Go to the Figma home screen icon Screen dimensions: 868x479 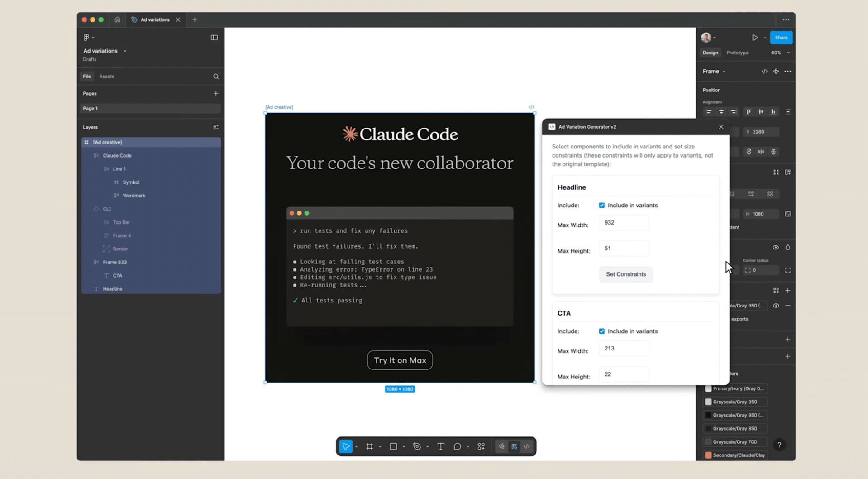tap(117, 19)
